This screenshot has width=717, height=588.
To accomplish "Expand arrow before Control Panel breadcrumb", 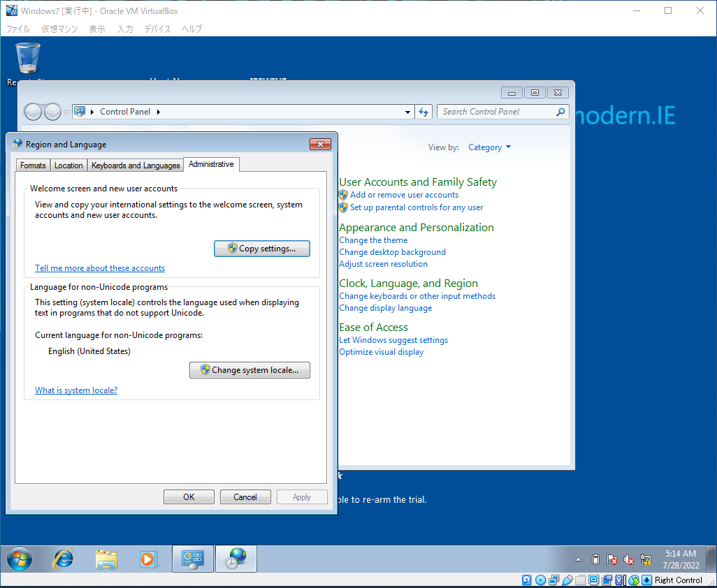I will pyautogui.click(x=92, y=112).
